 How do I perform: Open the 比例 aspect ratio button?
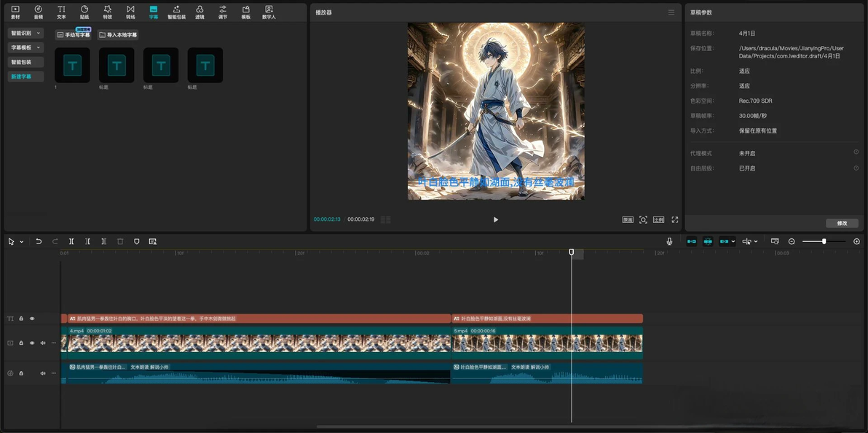[x=659, y=219]
